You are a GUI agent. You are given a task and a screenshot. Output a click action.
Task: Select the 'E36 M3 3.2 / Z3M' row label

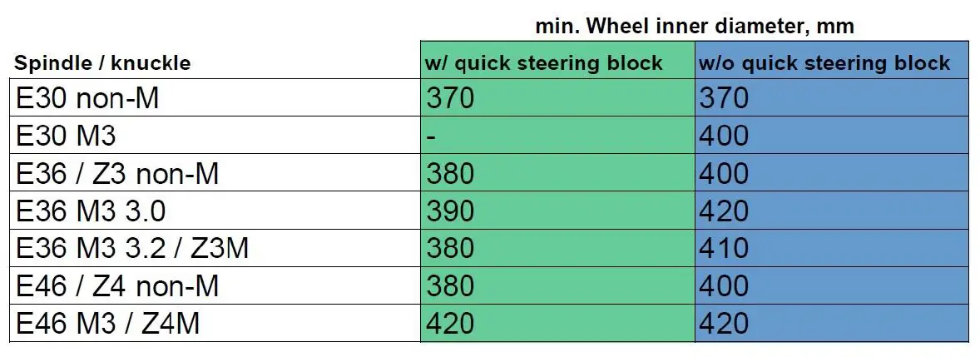point(132,248)
